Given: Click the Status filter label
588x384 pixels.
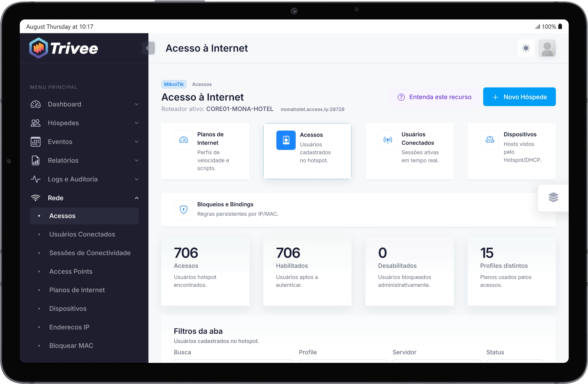Looking at the screenshot, I should [x=495, y=352].
